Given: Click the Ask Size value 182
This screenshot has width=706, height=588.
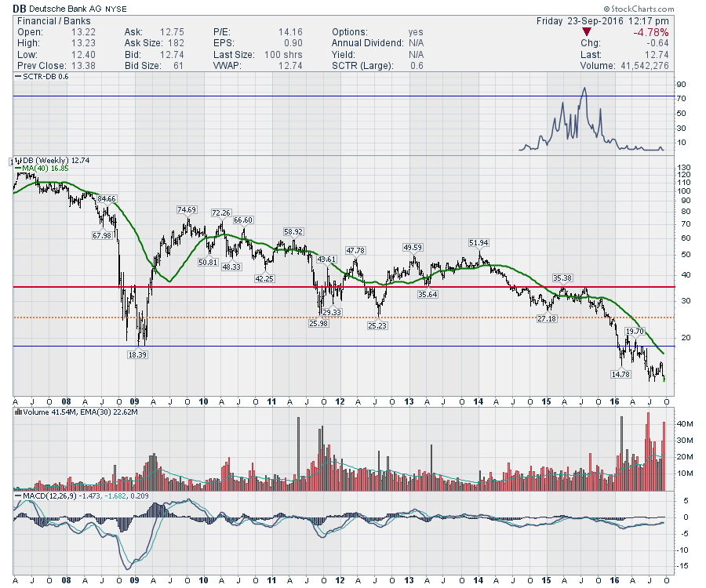Looking at the screenshot, I should [x=176, y=43].
